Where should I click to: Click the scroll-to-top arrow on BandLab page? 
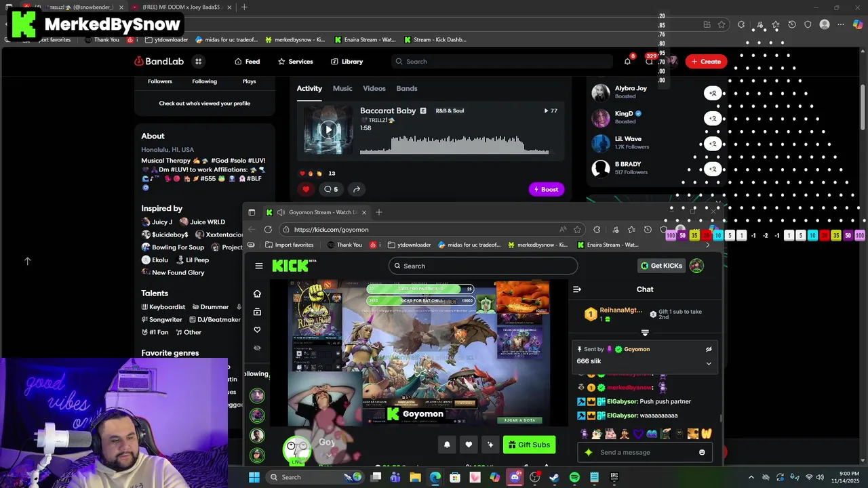pos(28,261)
